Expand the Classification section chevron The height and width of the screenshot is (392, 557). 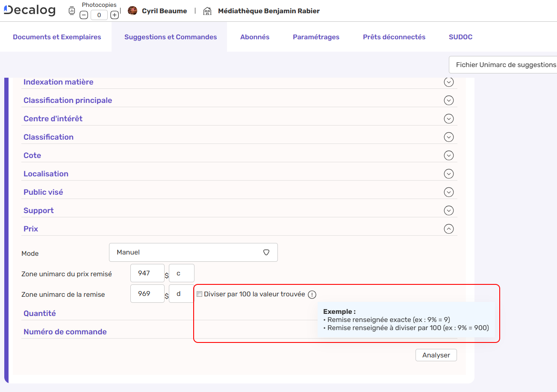point(449,137)
